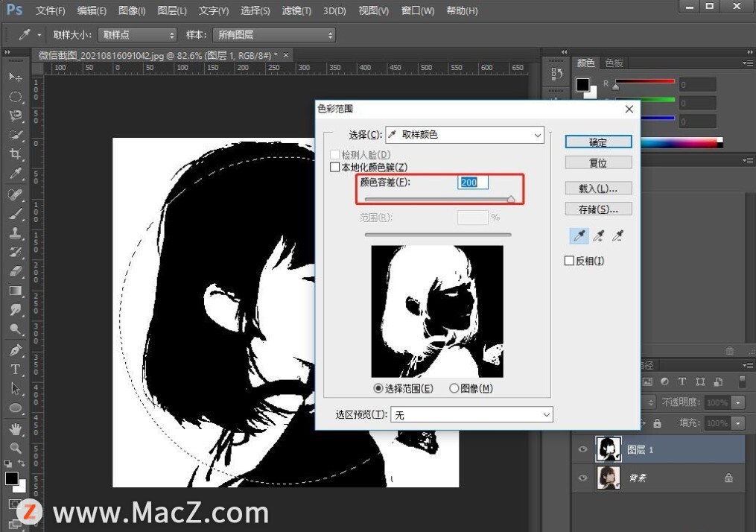Screen dimensions: 756x532
Task: Toggle the layer filter on/off switch
Action: point(742,381)
